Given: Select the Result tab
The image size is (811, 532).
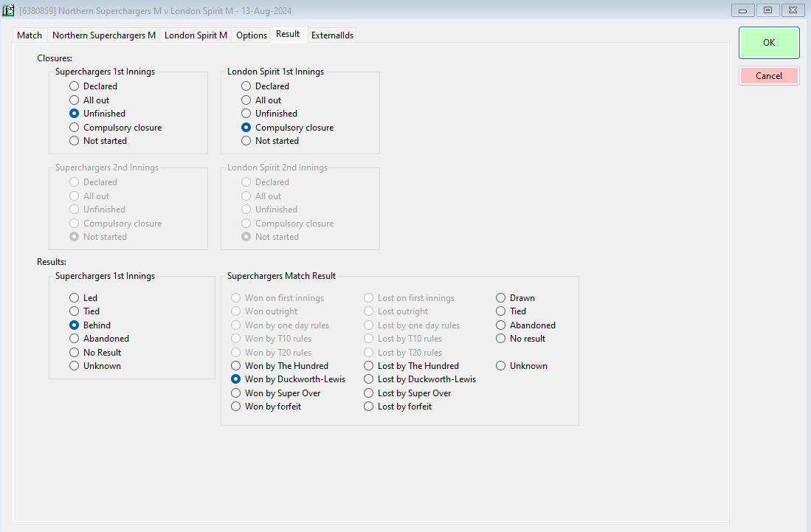Looking at the screenshot, I should tap(288, 34).
